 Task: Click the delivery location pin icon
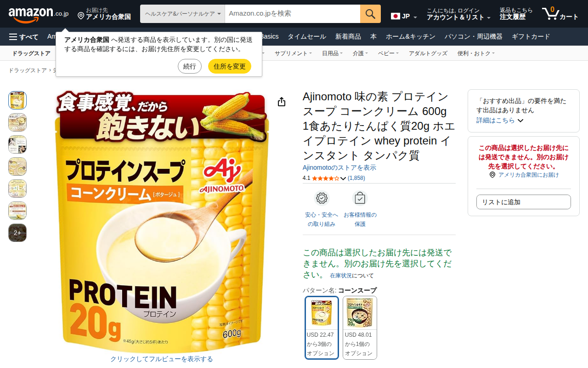[81, 16]
